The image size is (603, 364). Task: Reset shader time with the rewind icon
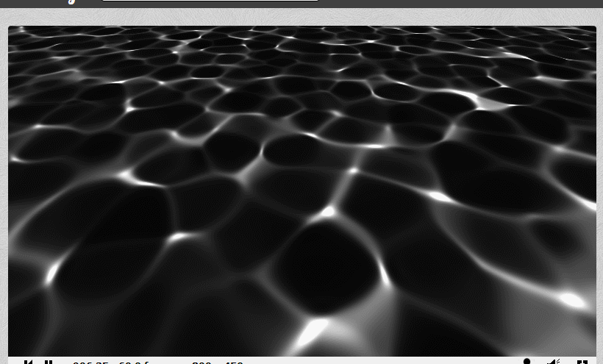(28, 362)
